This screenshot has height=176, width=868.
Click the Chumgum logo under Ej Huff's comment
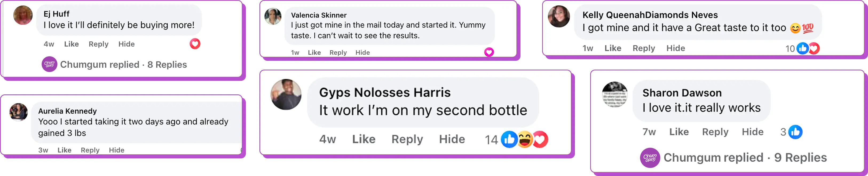click(49, 64)
